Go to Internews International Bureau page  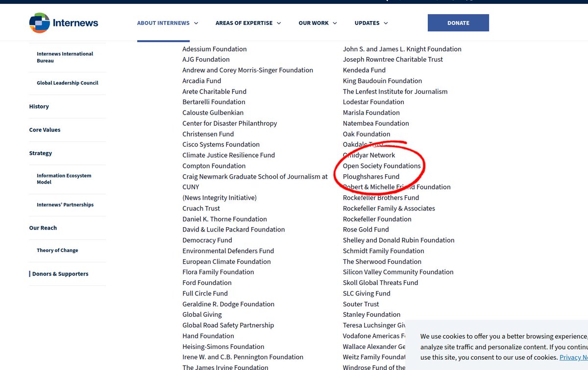pos(65,57)
